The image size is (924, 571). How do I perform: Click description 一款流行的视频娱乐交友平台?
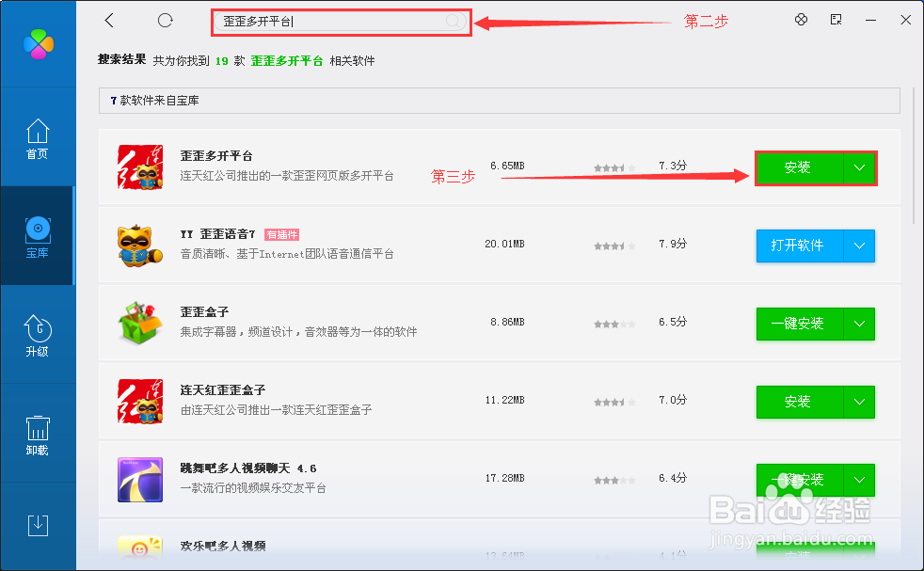253,488
